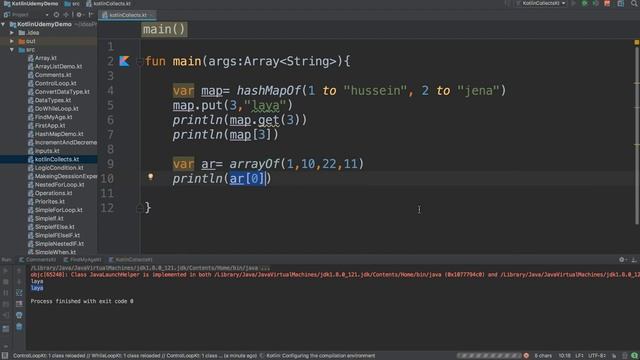This screenshot has width=640, height=360.
Task: Click the dump threads icon in Run panel
Action: [x=6, y=304]
